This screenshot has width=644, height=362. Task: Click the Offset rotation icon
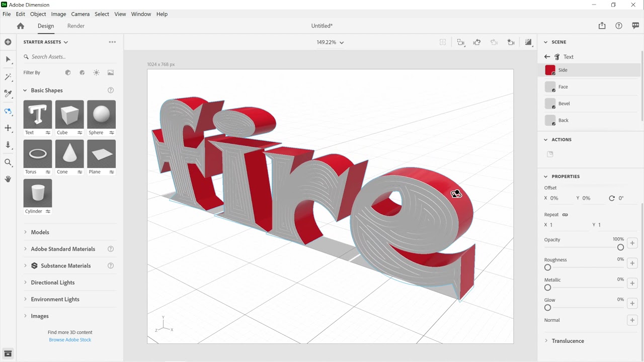point(612,198)
